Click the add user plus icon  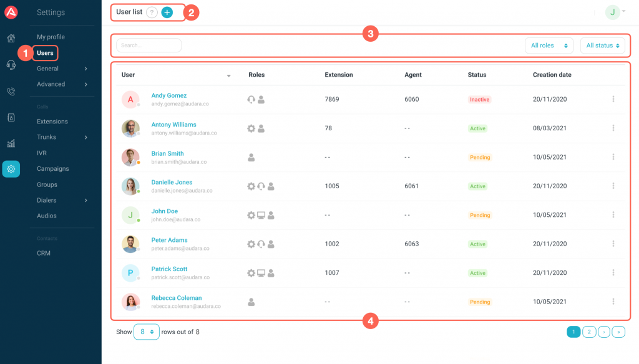[x=167, y=12]
